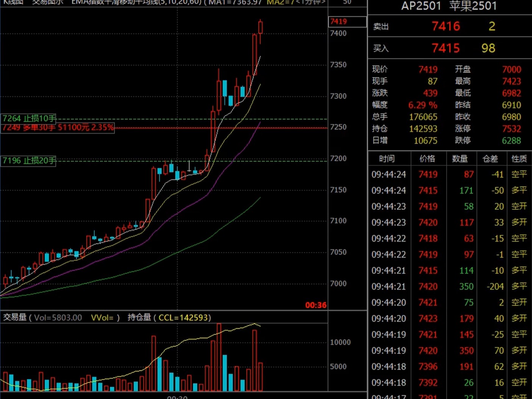Click the 时间 column header
The width and height of the screenshot is (532, 399).
click(x=387, y=159)
